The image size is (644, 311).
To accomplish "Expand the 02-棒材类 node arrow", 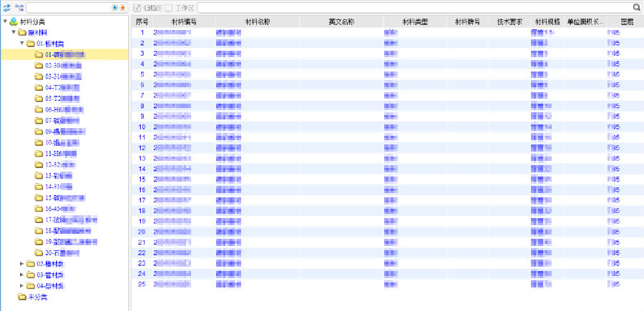I will pos(21,263).
